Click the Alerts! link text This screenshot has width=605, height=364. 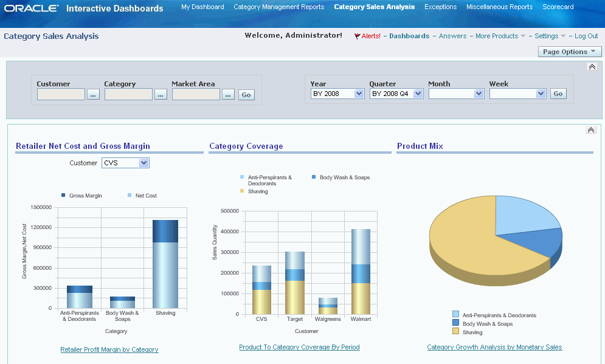pyautogui.click(x=371, y=36)
